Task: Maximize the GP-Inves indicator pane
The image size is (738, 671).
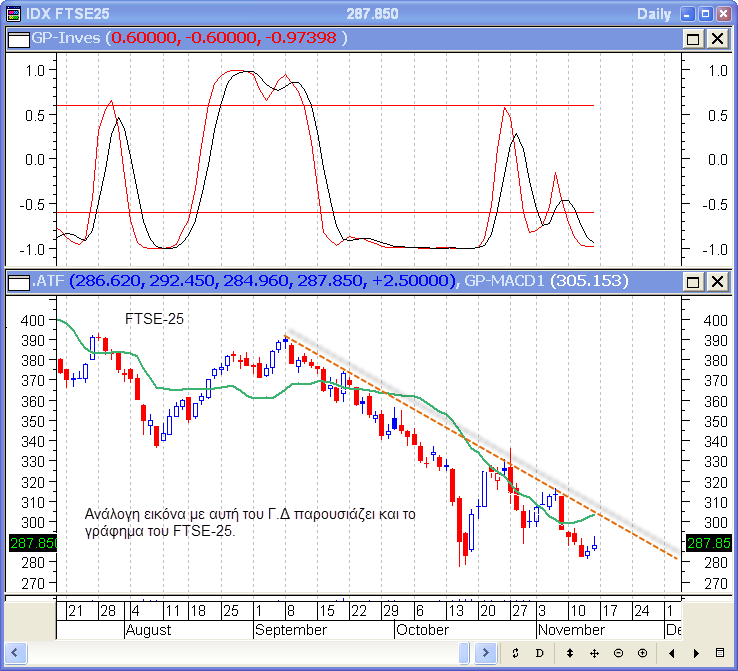Action: point(693,38)
